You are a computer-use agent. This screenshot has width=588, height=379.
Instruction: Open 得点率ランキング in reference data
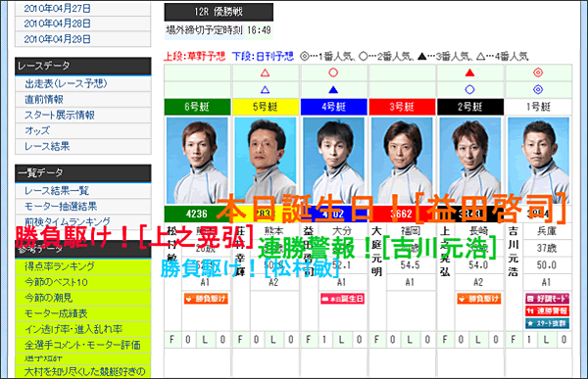pos(59,266)
